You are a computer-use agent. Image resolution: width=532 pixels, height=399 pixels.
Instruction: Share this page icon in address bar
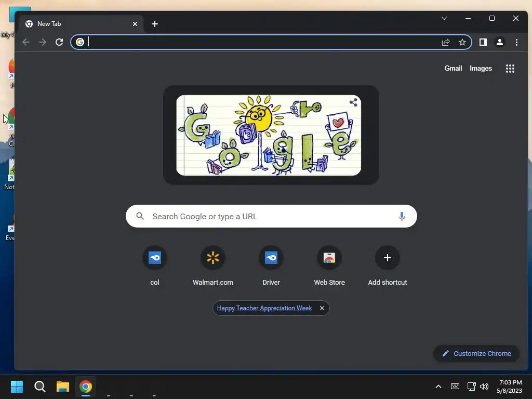pos(445,42)
